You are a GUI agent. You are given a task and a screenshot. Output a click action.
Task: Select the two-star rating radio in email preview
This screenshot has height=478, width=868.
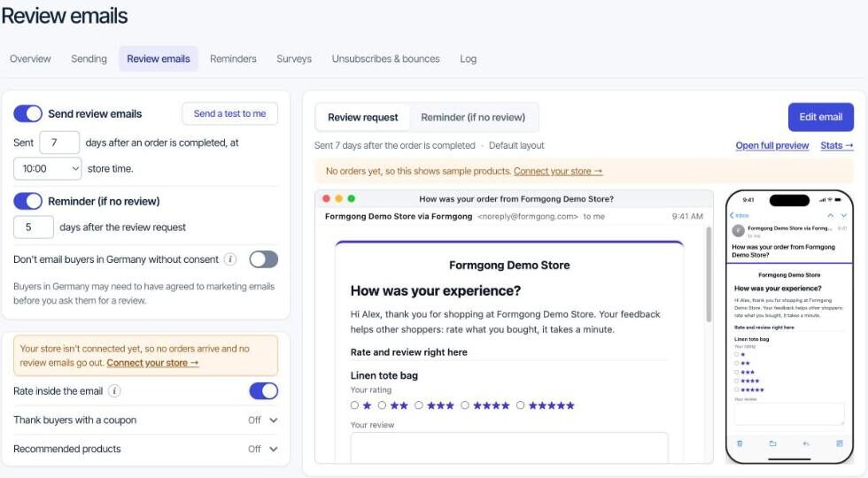point(382,405)
